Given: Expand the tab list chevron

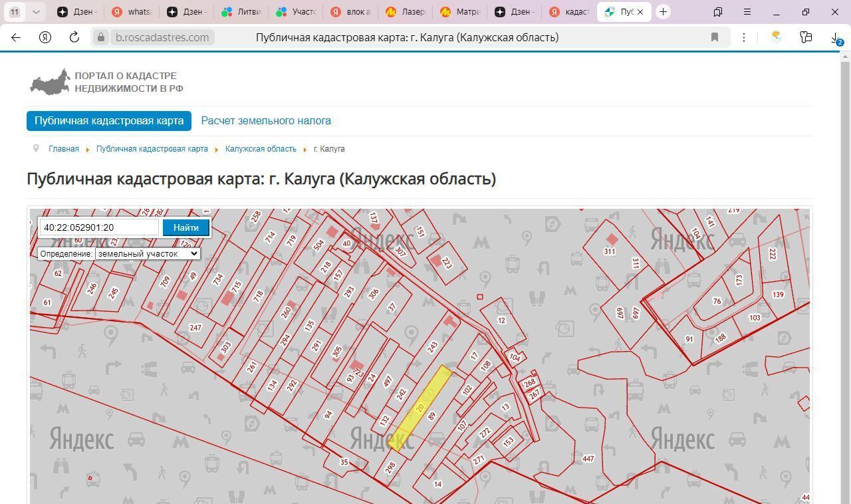Looking at the screenshot, I should pyautogui.click(x=36, y=11).
